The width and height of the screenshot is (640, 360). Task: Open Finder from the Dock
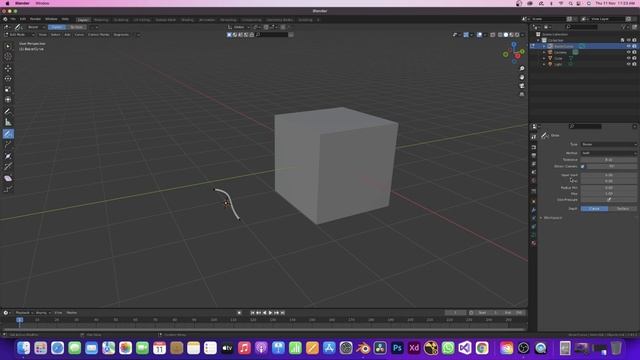23,348
